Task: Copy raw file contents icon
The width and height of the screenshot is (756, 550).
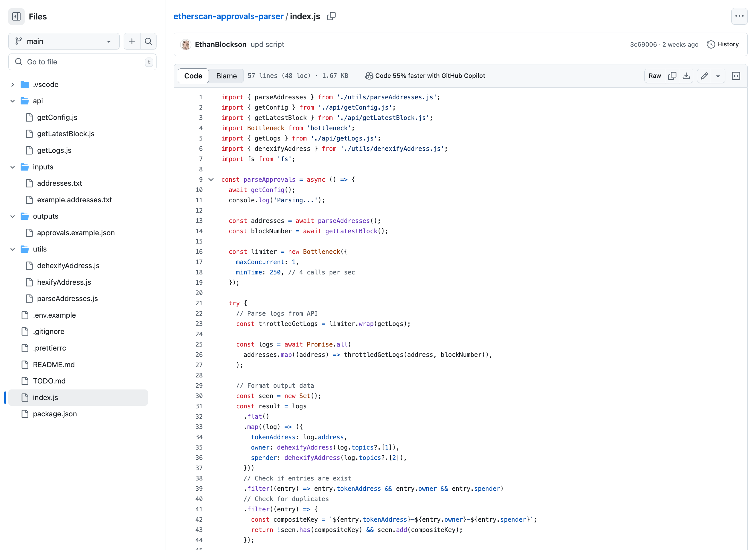Action: 672,76
